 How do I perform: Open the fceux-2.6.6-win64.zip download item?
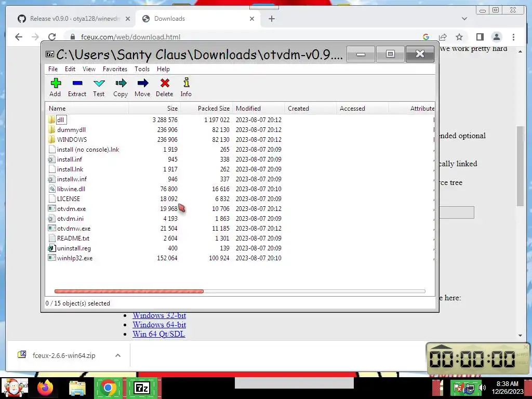(64, 355)
